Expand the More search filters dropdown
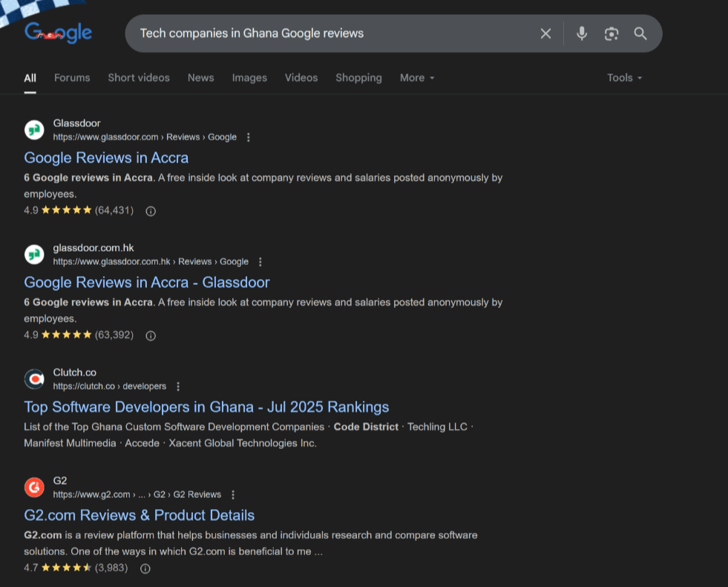This screenshot has height=587, width=728. [x=417, y=78]
